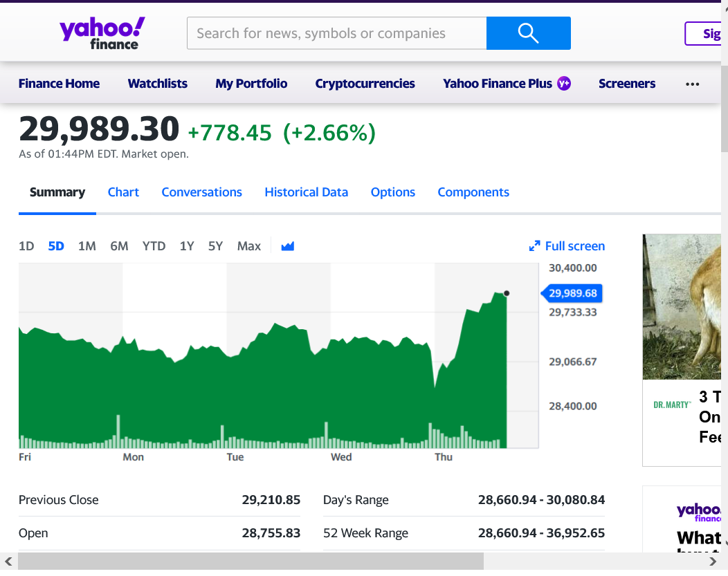
Task: Select YTD chart range
Action: tap(154, 245)
